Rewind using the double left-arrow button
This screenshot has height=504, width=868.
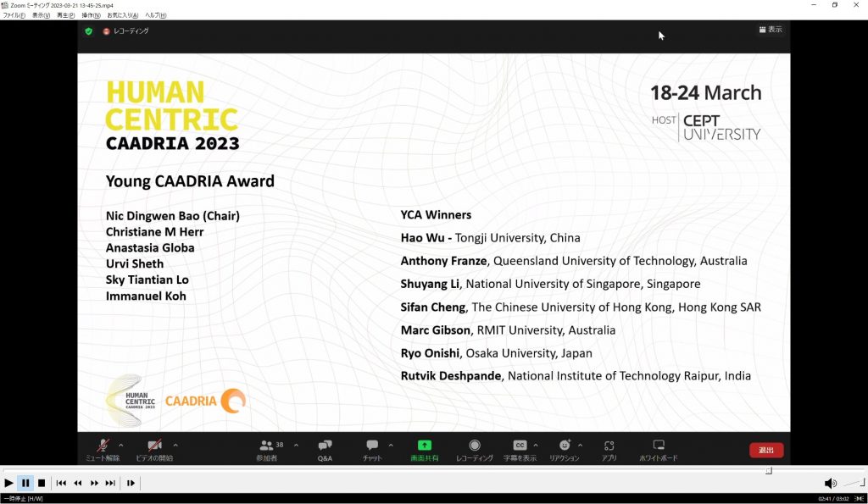point(77,483)
